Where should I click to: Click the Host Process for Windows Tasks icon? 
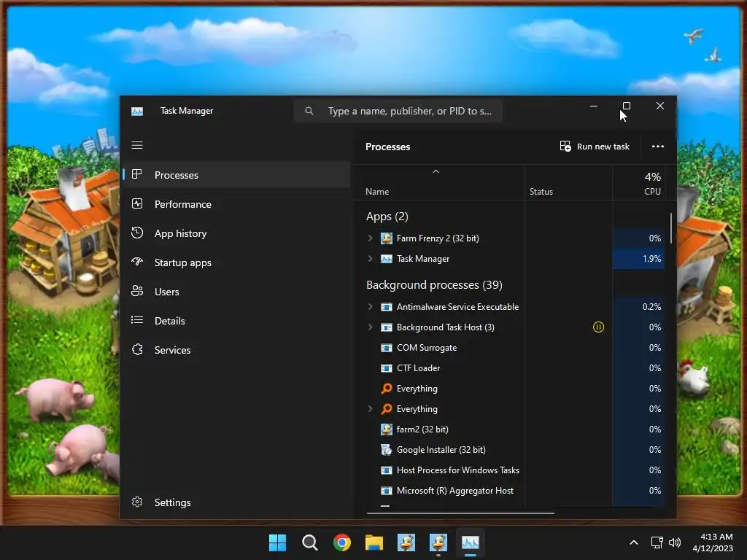click(387, 470)
